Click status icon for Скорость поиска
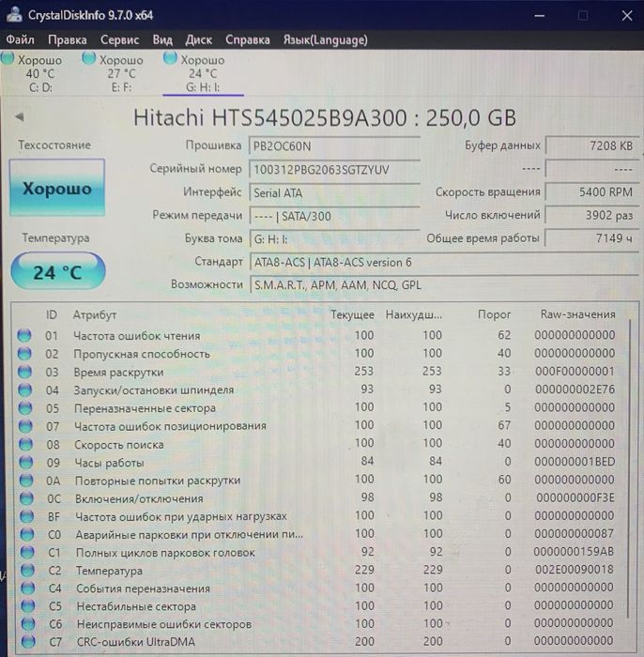The image size is (644, 657). (25, 445)
